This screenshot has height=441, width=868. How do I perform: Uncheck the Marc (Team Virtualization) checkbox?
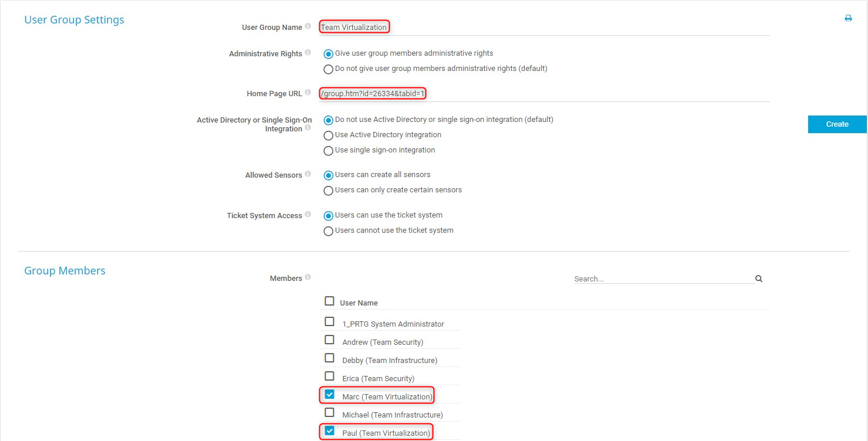[330, 395]
